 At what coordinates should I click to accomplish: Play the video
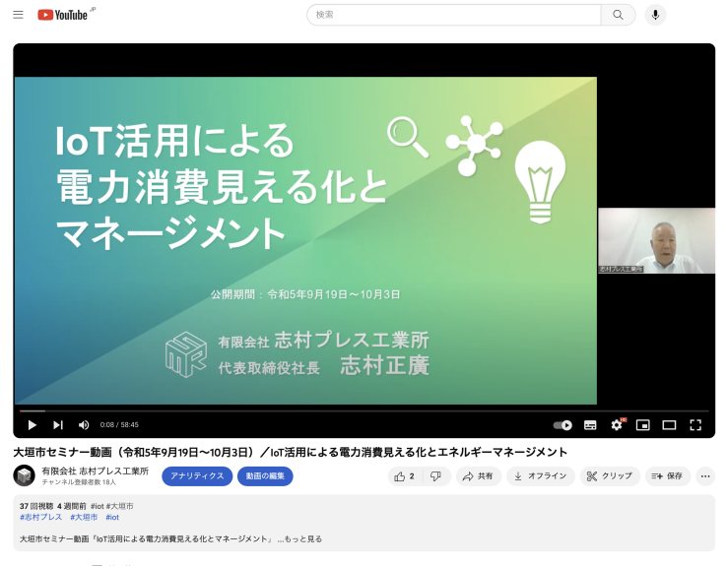pyautogui.click(x=33, y=425)
